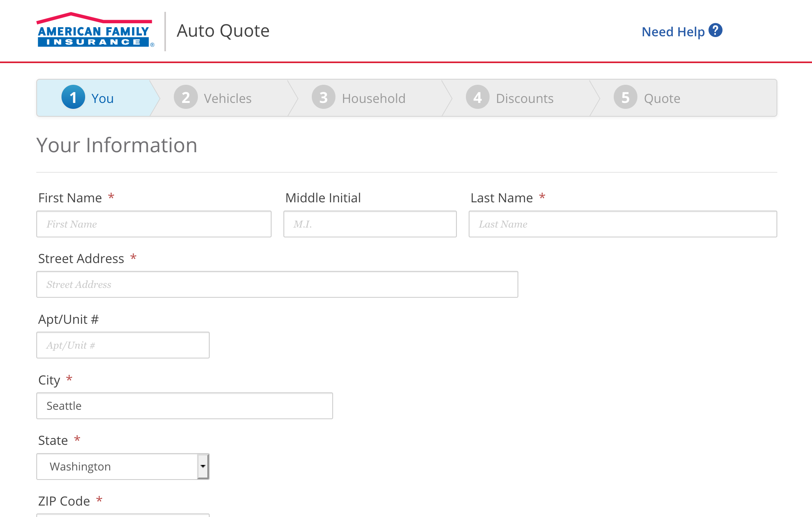
Task: Click the step 3 circle icon
Action: (324, 97)
